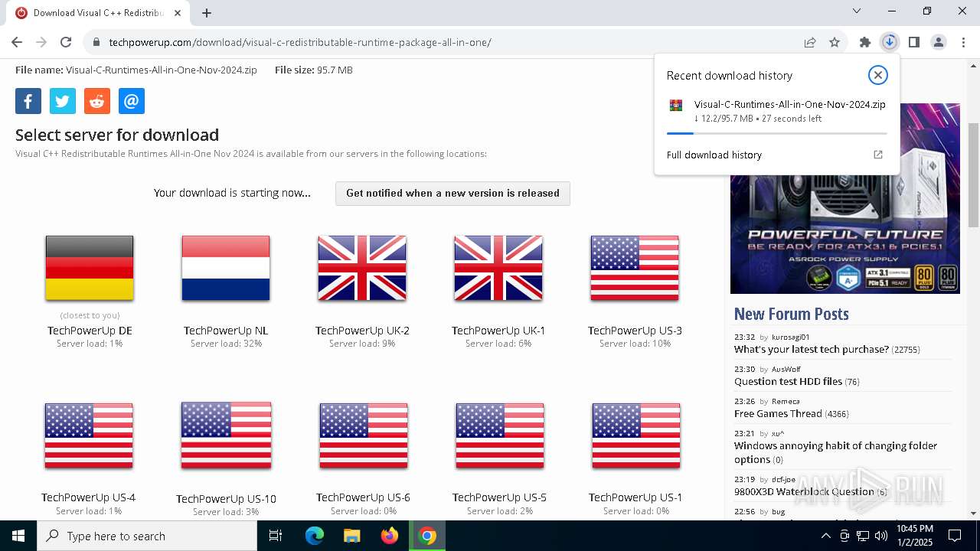Reload the current page
This screenshot has width=980, height=551.
(66, 42)
